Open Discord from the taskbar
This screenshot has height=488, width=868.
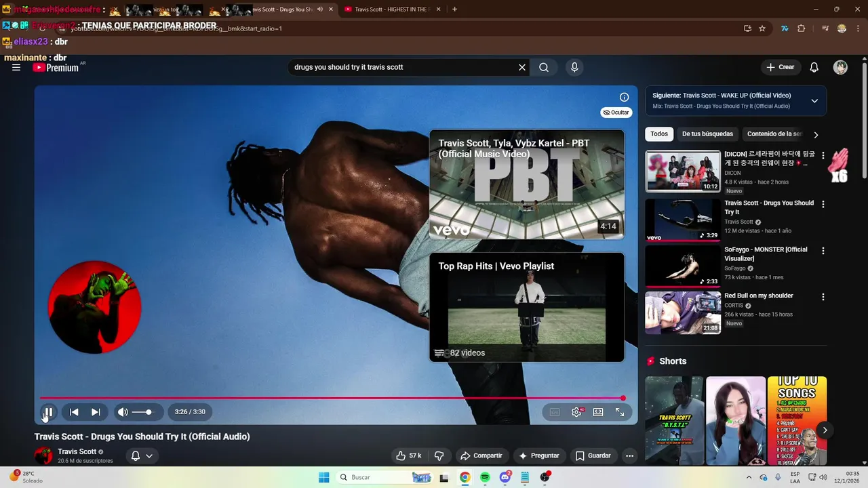[x=505, y=477]
